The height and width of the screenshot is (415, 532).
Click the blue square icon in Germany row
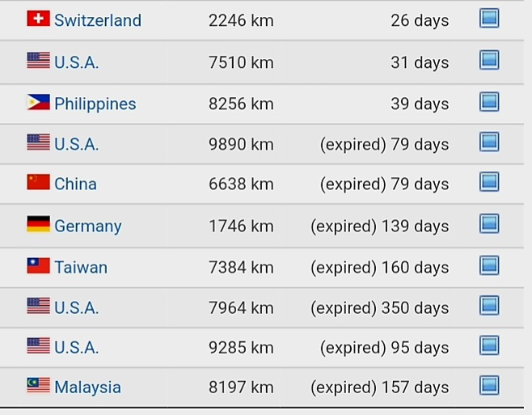point(489,223)
